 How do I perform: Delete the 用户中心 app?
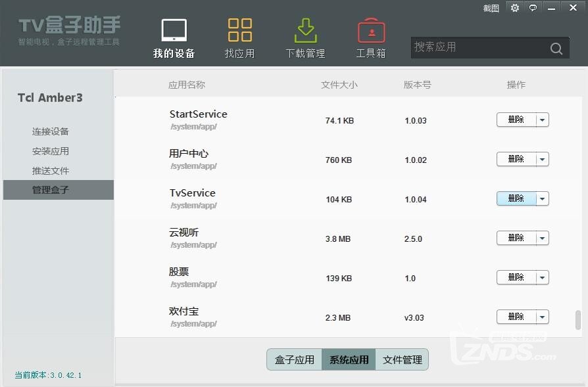(x=516, y=159)
